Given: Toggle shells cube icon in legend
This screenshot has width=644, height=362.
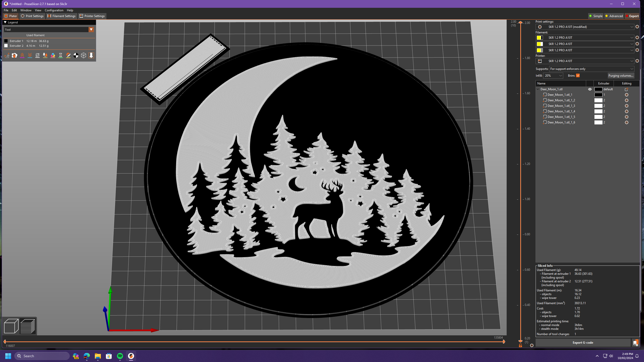Looking at the screenshot, I should coord(84,55).
